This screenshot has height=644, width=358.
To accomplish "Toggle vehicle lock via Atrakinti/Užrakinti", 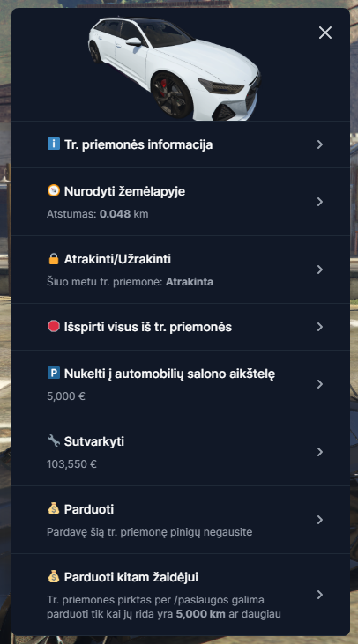I will pyautogui.click(x=181, y=270).
